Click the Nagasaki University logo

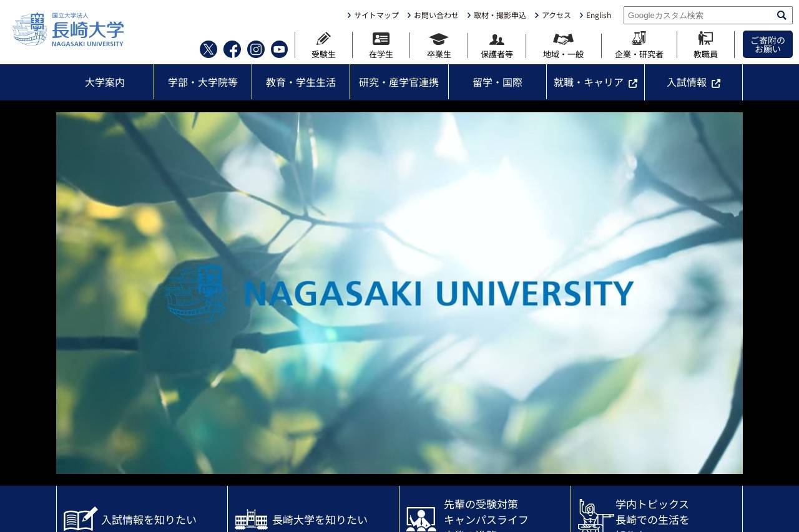coord(68,29)
